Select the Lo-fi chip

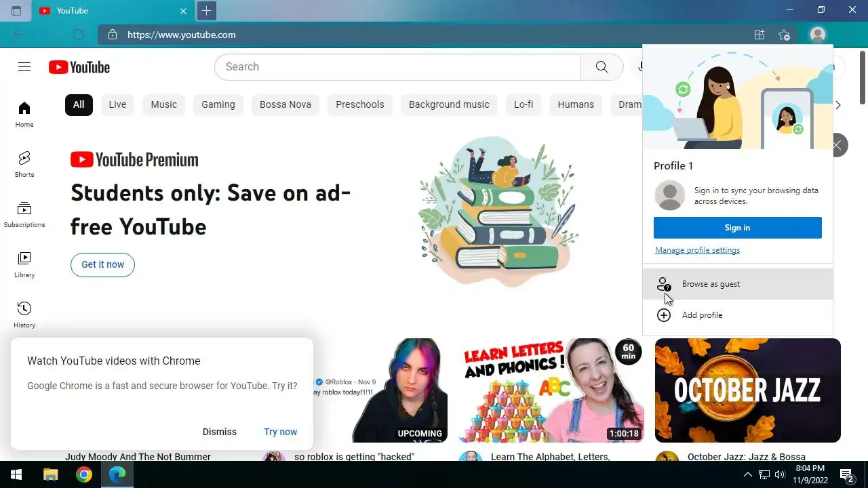(x=524, y=104)
